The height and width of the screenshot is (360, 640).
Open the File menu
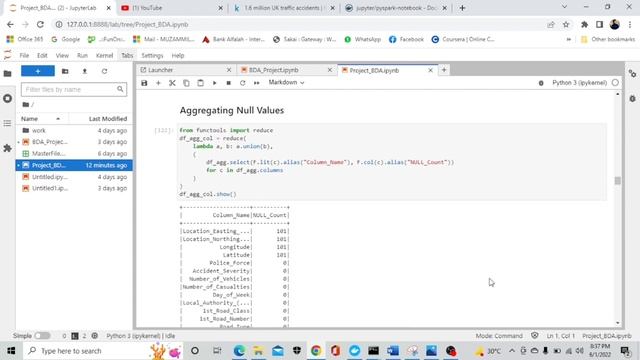pyautogui.click(x=24, y=56)
